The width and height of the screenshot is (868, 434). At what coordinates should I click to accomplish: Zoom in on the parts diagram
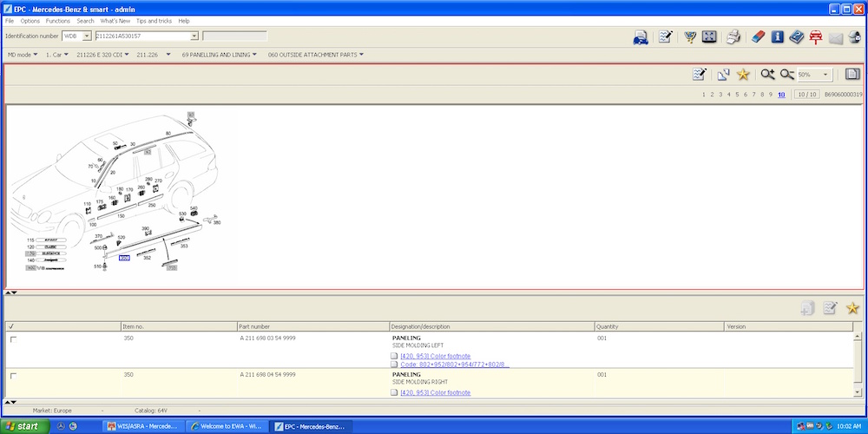coord(767,74)
